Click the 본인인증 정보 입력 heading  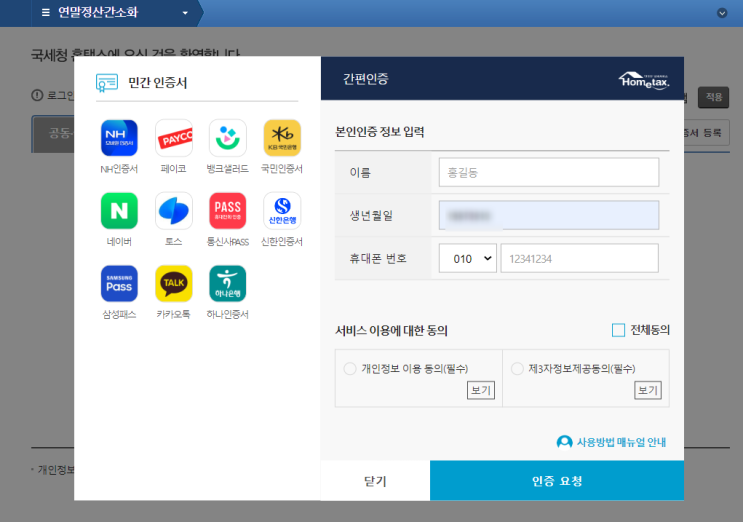pyautogui.click(x=380, y=132)
